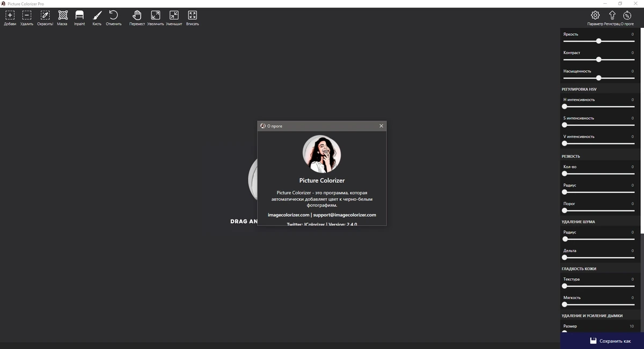Viewport: 644px width, 349px height.
Task: Close the О проге dialog
Action: (x=381, y=126)
